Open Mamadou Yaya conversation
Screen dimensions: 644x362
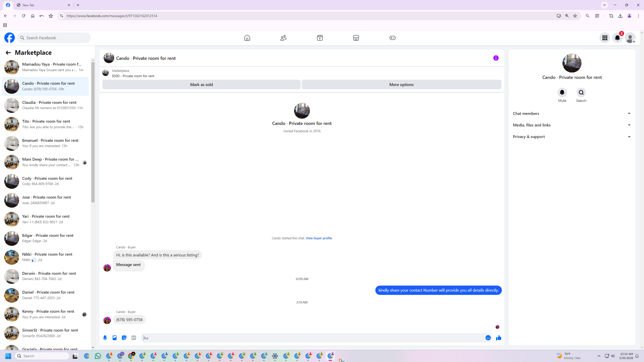(x=45, y=67)
